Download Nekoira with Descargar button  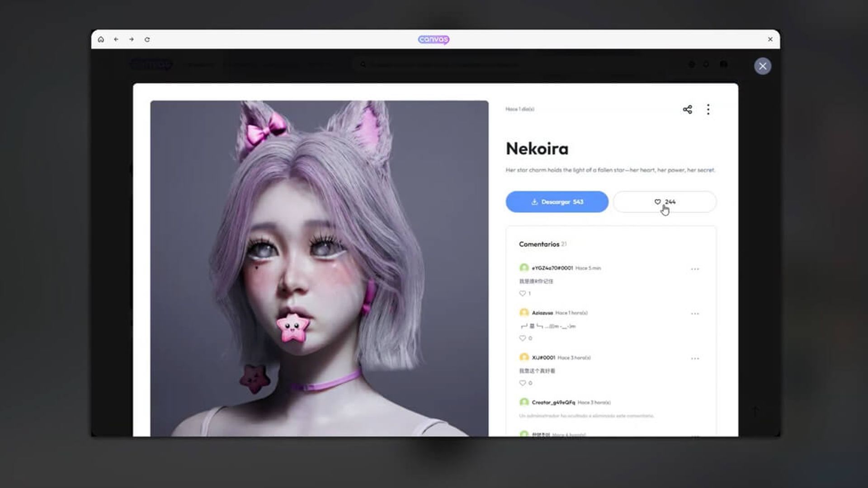[557, 202]
